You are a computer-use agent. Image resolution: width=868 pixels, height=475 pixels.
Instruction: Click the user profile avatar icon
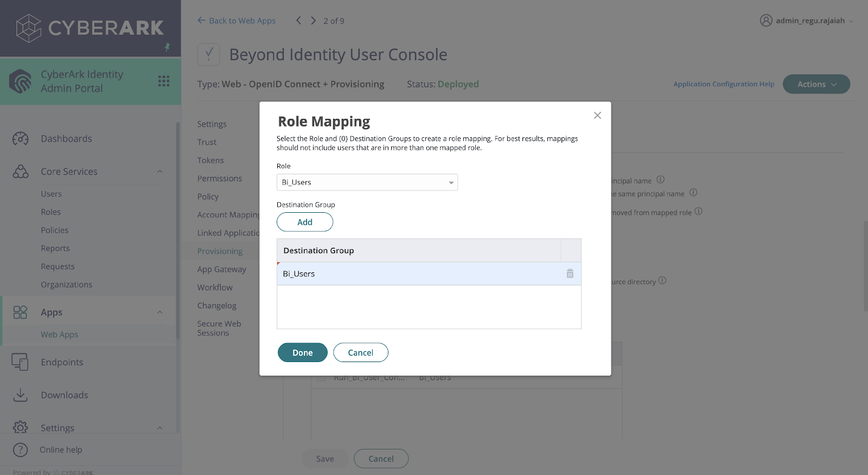click(766, 21)
